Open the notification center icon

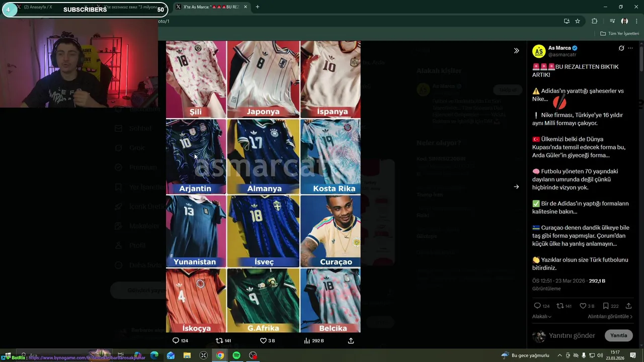click(633, 355)
